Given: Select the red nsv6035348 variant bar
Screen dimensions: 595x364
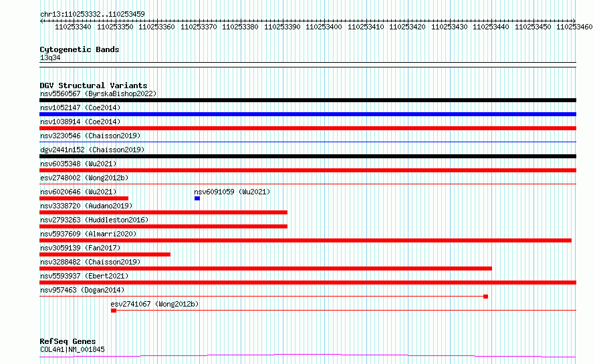Looking at the screenshot, I should [x=308, y=170].
